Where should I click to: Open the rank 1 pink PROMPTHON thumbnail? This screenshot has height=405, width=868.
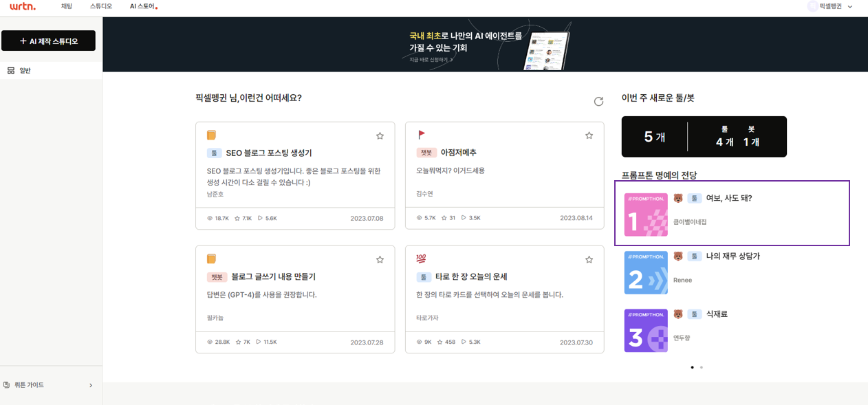point(646,215)
